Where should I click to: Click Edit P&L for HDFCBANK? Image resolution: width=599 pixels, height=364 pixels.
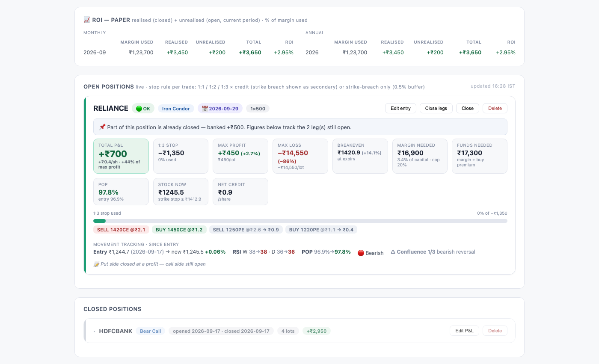pyautogui.click(x=464, y=331)
